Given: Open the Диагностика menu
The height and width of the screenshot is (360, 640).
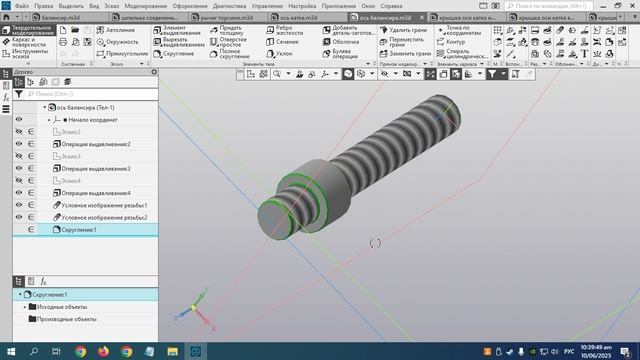Looking at the screenshot, I should [x=229, y=6].
